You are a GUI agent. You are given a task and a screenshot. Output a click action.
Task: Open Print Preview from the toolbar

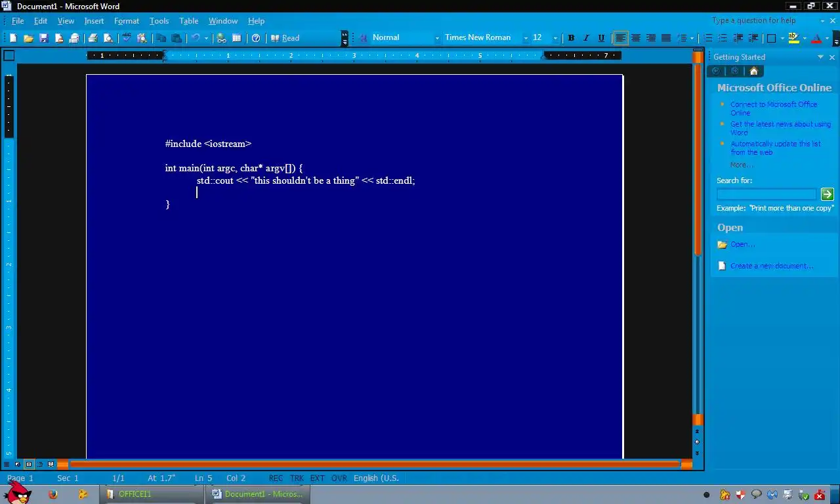[x=108, y=38]
